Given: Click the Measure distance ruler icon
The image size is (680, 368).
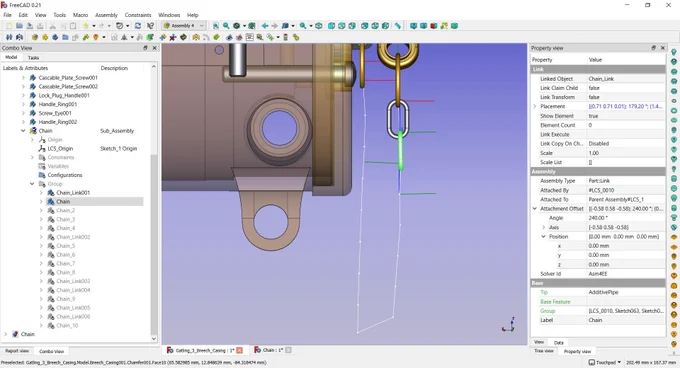Looking at the screenshot, I should [x=398, y=26].
